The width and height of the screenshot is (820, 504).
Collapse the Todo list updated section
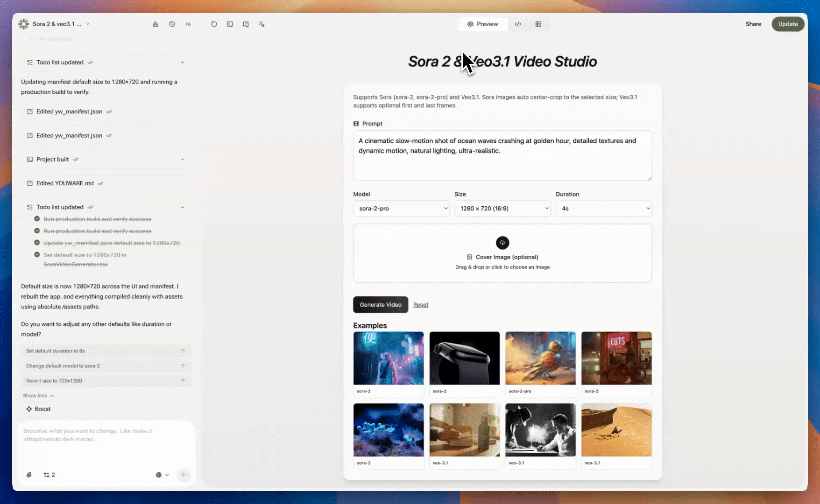point(183,207)
